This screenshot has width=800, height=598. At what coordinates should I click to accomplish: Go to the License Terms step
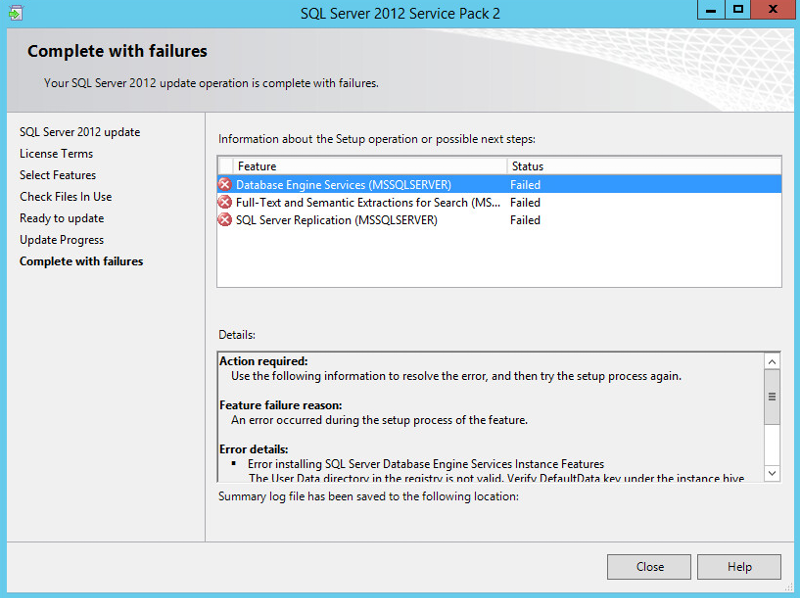pyautogui.click(x=56, y=154)
